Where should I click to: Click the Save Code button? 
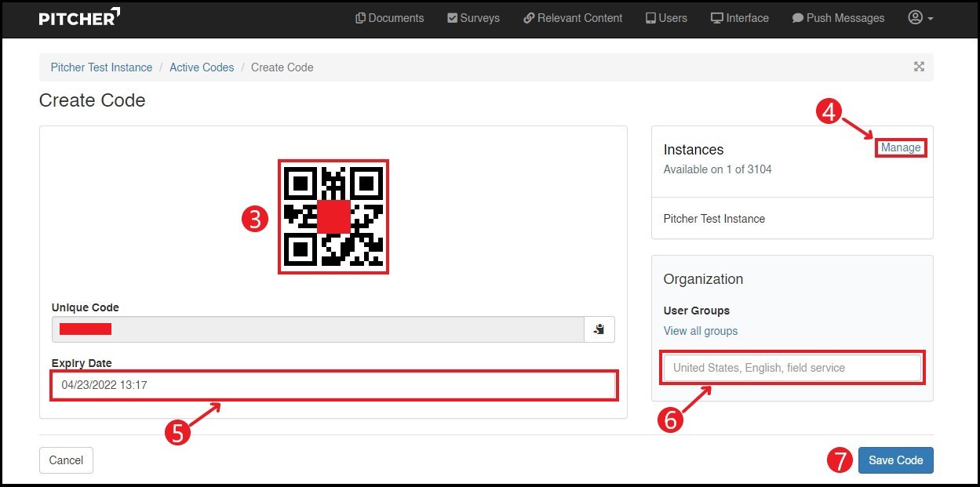(x=895, y=460)
